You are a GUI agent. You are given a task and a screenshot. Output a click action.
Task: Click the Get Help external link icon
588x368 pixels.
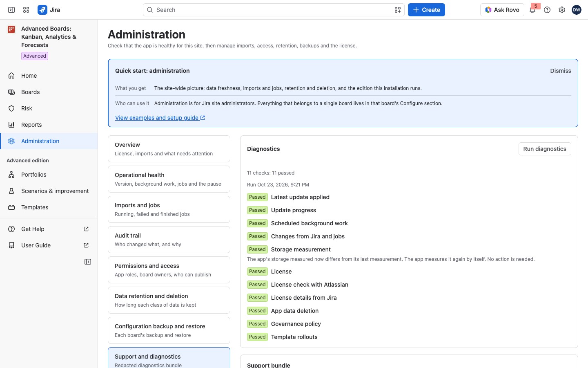click(86, 229)
